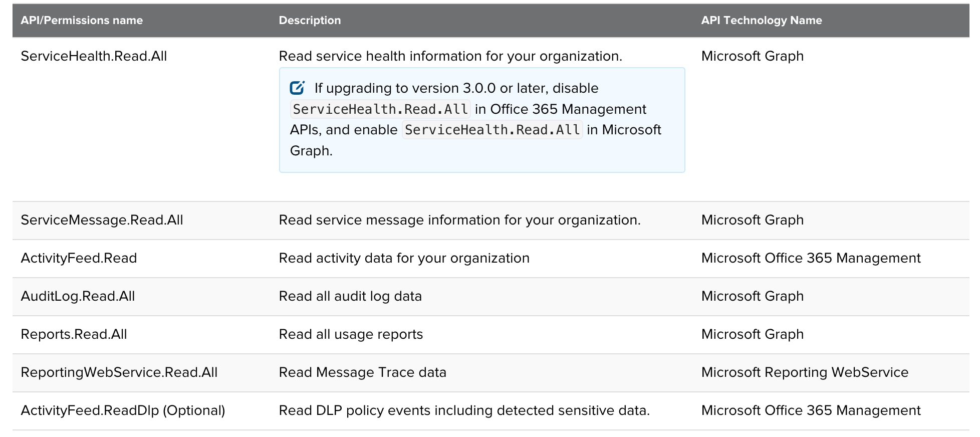The height and width of the screenshot is (437, 980).
Task: Click the "Microsoft Reporting WebService" cell
Action: click(x=805, y=372)
